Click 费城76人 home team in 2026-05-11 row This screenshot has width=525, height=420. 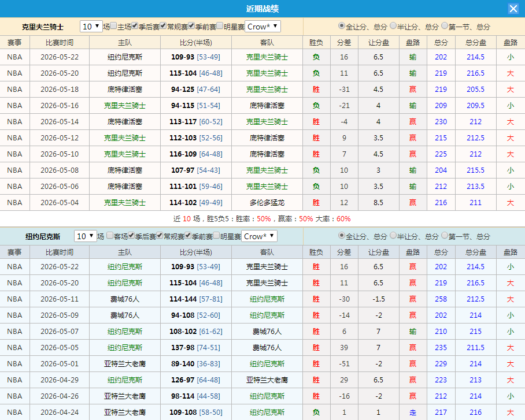[125, 299]
